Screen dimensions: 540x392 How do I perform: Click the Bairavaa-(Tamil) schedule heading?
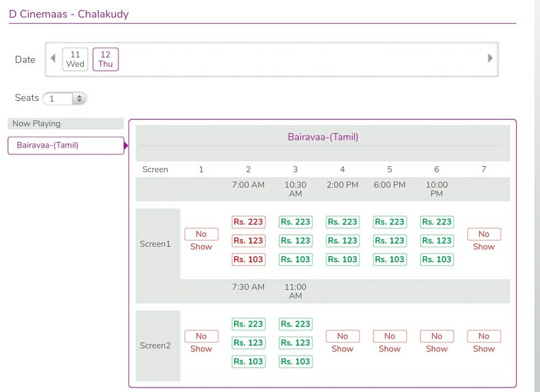tap(323, 137)
